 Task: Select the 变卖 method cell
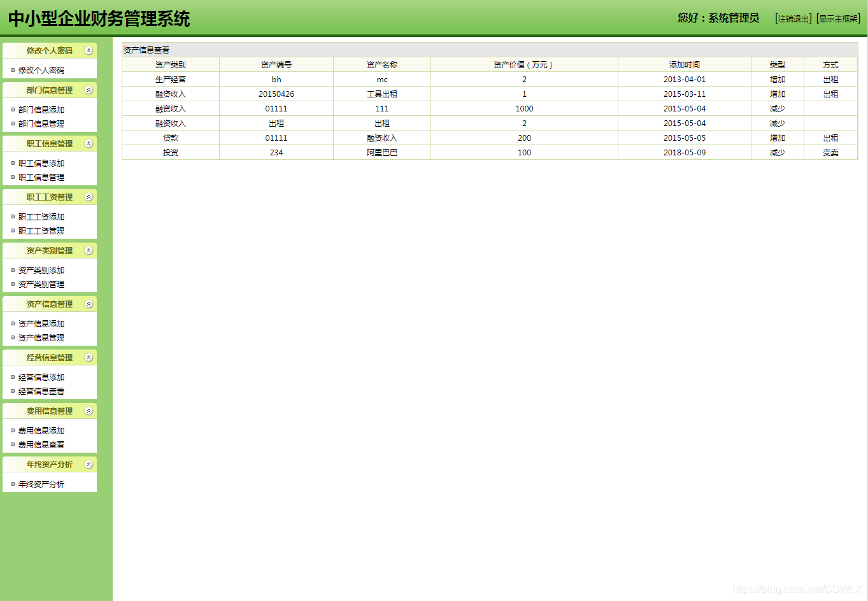coord(831,153)
